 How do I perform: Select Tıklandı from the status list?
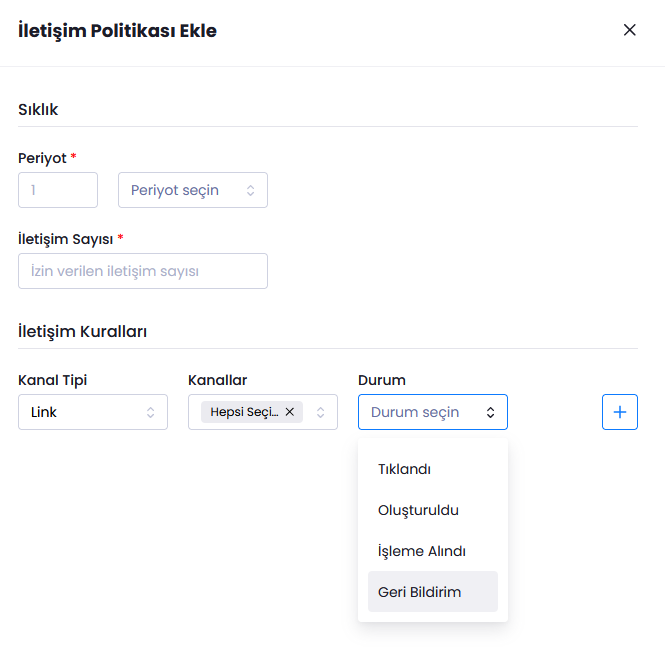tap(404, 469)
